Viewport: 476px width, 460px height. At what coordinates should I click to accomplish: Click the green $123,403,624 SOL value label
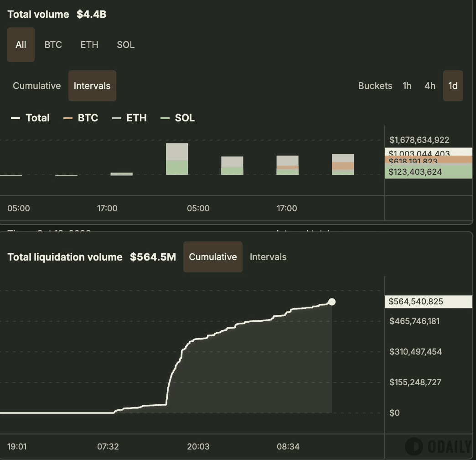428,172
